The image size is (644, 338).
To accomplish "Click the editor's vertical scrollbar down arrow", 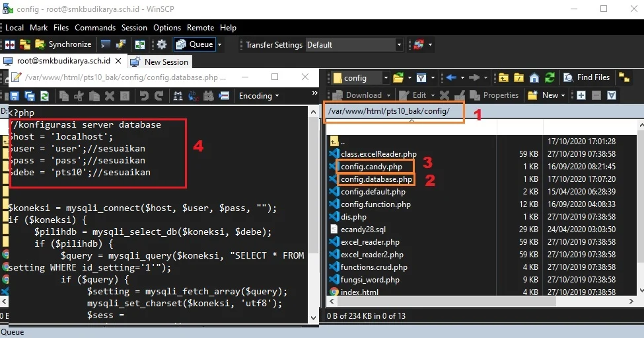I will (x=313, y=318).
